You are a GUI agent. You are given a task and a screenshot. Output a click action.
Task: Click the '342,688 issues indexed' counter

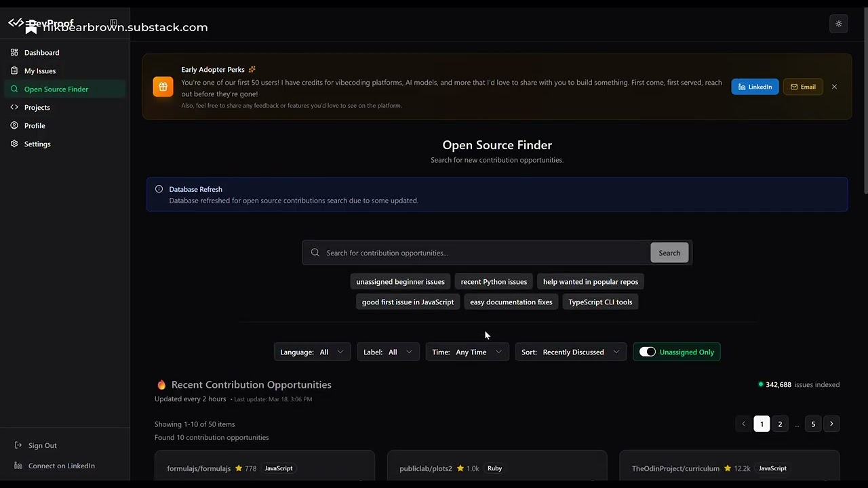tap(800, 384)
